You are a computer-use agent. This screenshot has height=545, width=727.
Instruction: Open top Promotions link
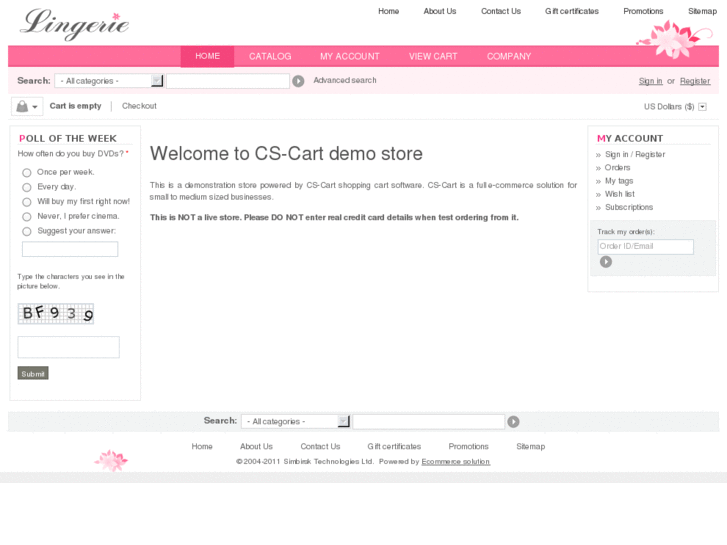click(643, 11)
